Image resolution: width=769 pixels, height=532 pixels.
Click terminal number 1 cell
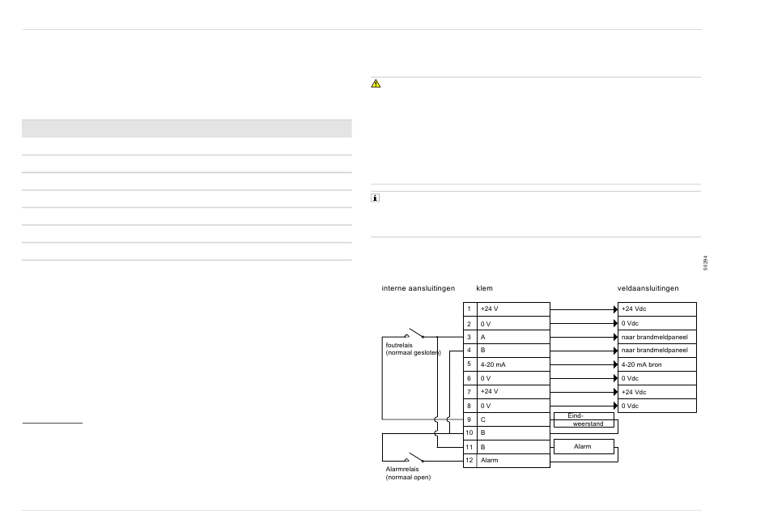[469, 309]
